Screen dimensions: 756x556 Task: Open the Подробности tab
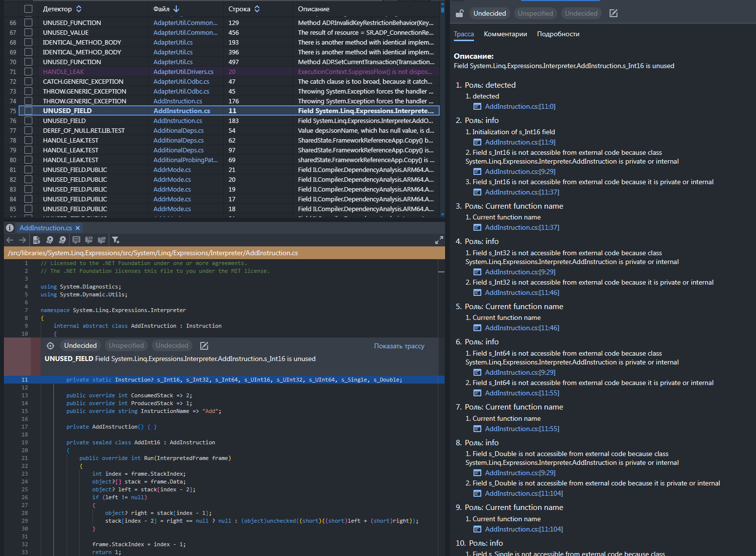(558, 34)
